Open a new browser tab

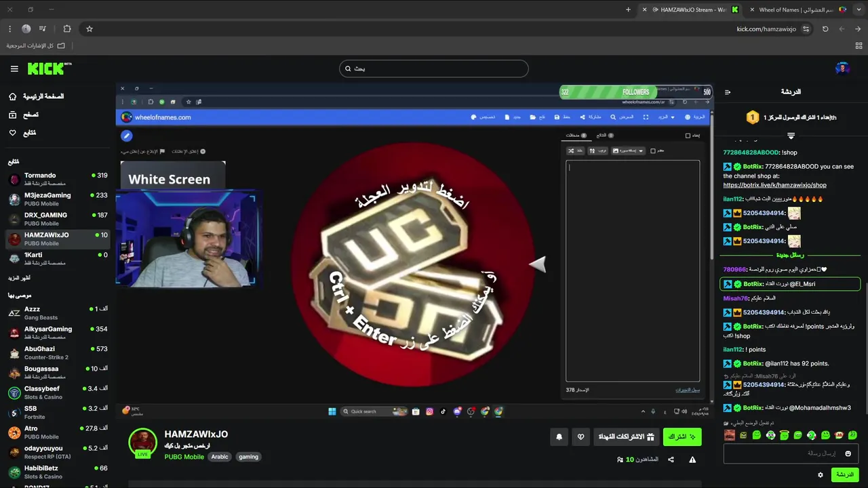tap(628, 9)
